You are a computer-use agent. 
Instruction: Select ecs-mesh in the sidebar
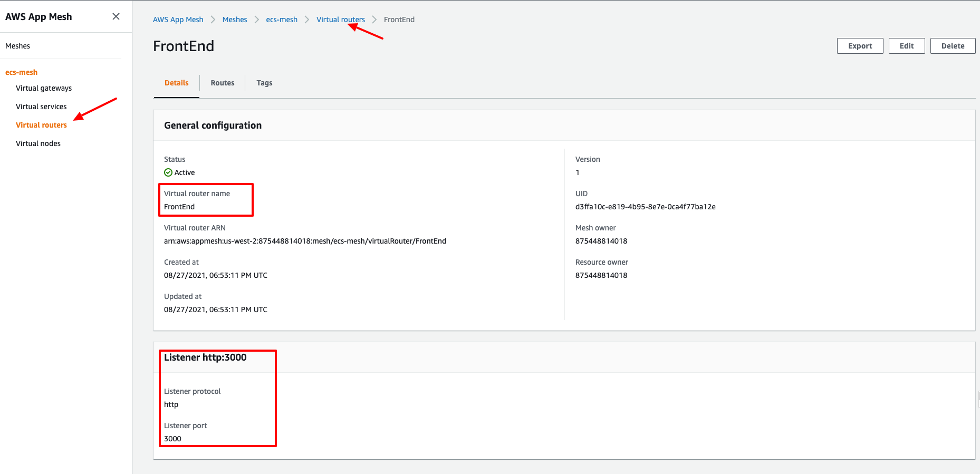point(21,72)
